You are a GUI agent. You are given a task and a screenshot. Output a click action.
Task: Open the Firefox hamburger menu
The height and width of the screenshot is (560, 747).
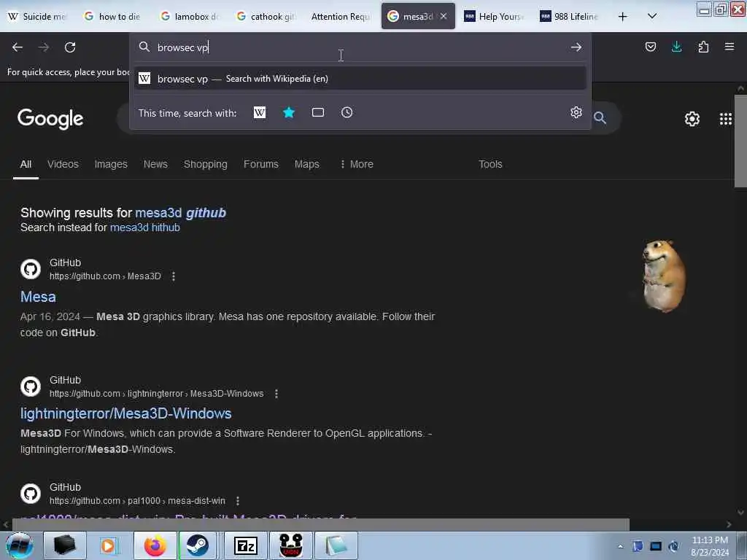pyautogui.click(x=729, y=47)
